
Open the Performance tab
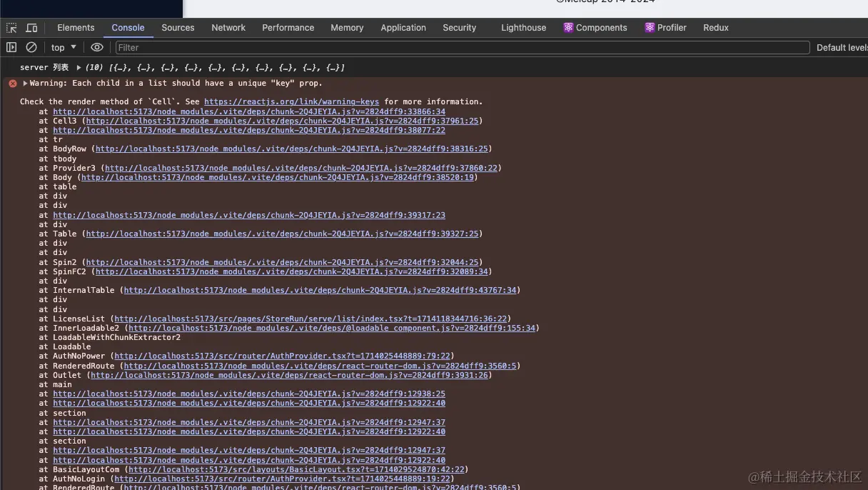point(288,28)
